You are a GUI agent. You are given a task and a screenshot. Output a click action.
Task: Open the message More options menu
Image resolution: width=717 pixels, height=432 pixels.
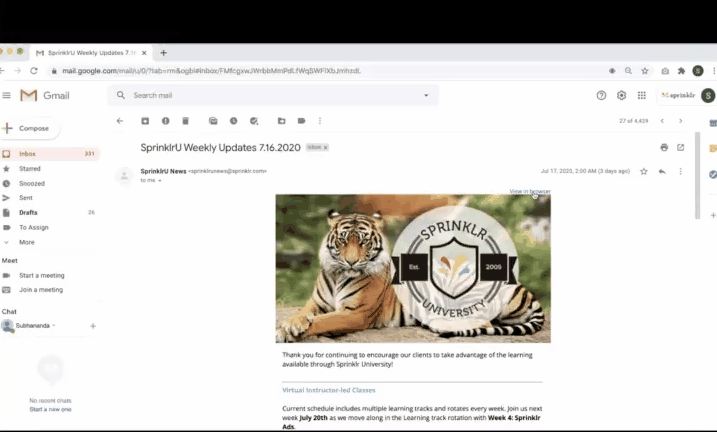pos(680,171)
